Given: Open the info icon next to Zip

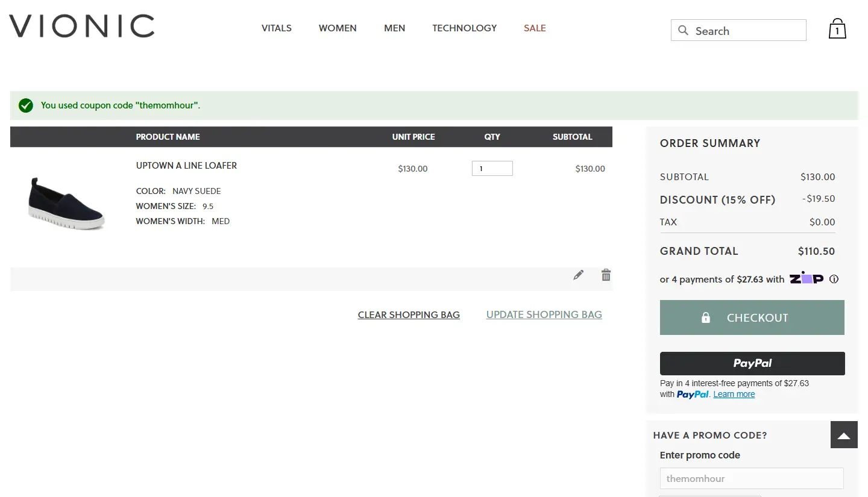Looking at the screenshot, I should pos(834,279).
